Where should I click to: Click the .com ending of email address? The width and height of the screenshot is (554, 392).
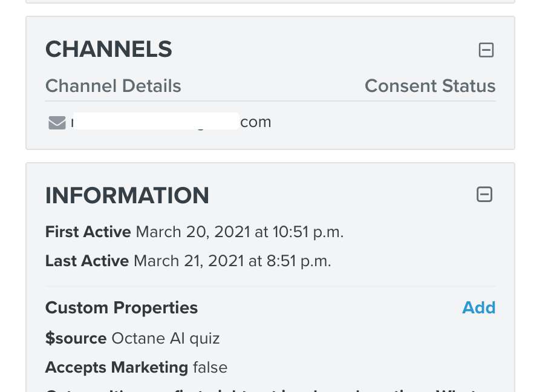coord(255,122)
